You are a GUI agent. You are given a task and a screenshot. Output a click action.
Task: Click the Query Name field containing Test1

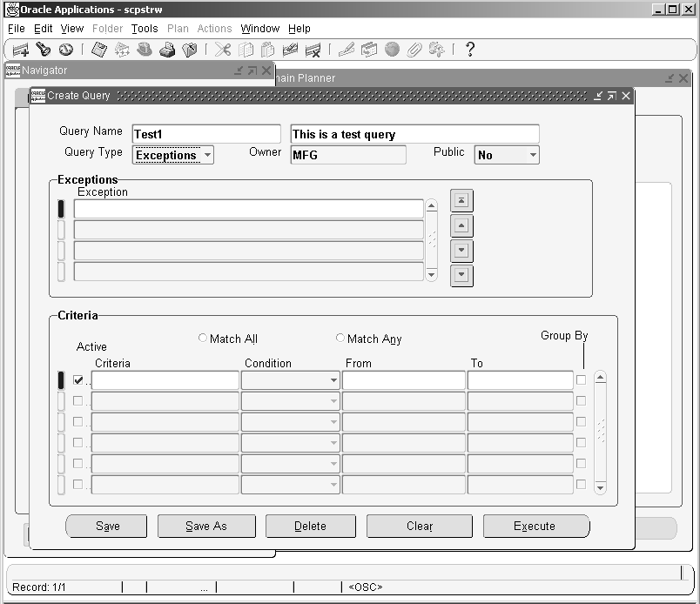[206, 134]
